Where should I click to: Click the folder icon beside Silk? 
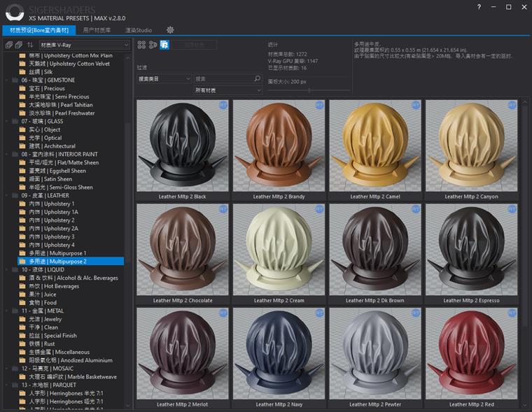[22, 72]
